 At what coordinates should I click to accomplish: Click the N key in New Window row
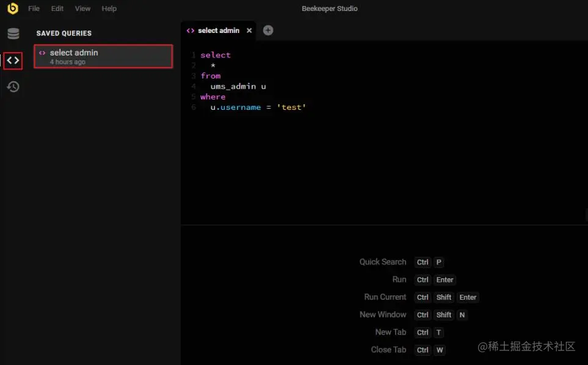[x=462, y=315]
